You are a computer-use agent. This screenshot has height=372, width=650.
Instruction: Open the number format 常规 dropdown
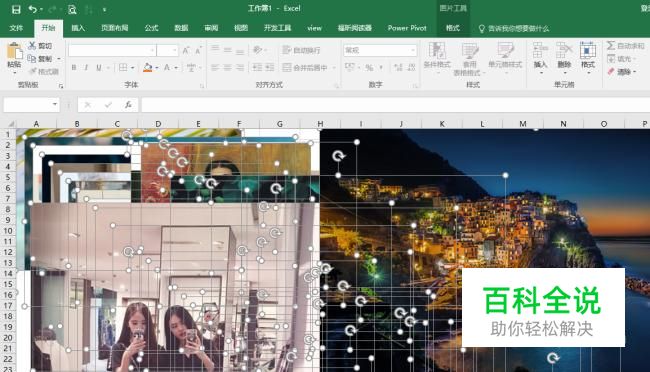click(412, 50)
